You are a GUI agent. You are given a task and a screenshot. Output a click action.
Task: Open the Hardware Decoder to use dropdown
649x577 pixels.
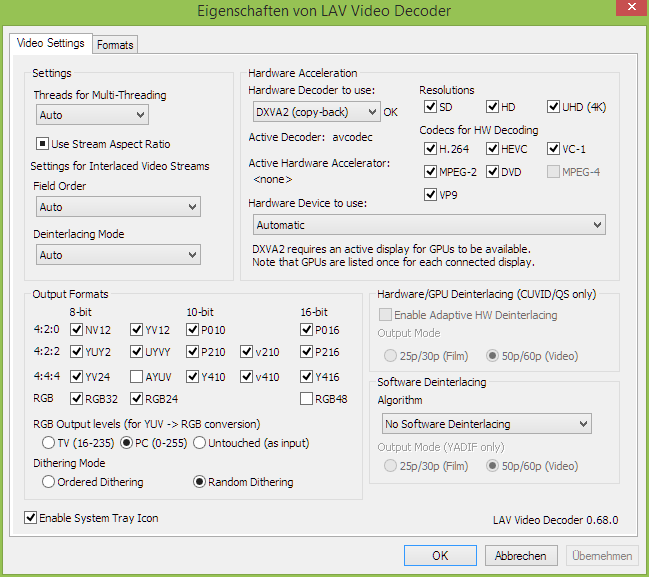314,112
